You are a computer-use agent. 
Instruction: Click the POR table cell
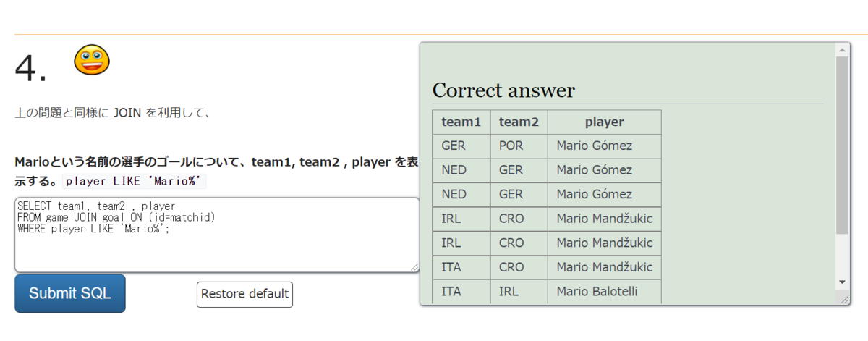[x=511, y=146]
